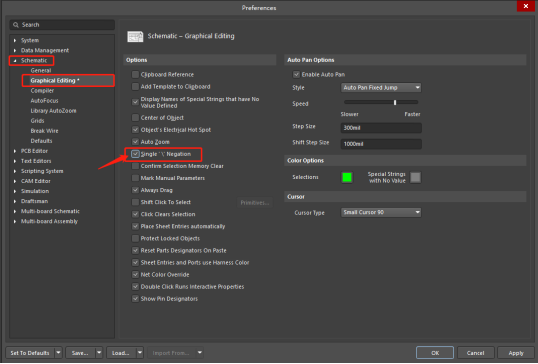Toggle Clipboard Reference checkbox
This screenshot has width=538, height=364.
[135, 74]
